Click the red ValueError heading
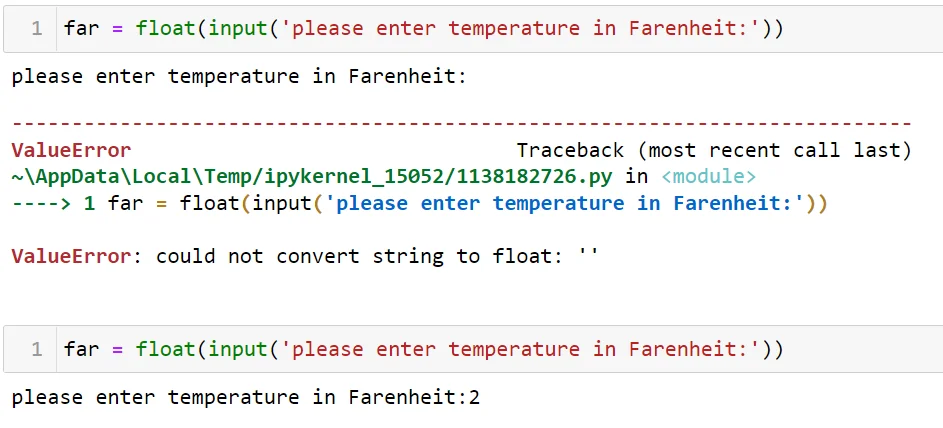The width and height of the screenshot is (943, 428). (70, 151)
